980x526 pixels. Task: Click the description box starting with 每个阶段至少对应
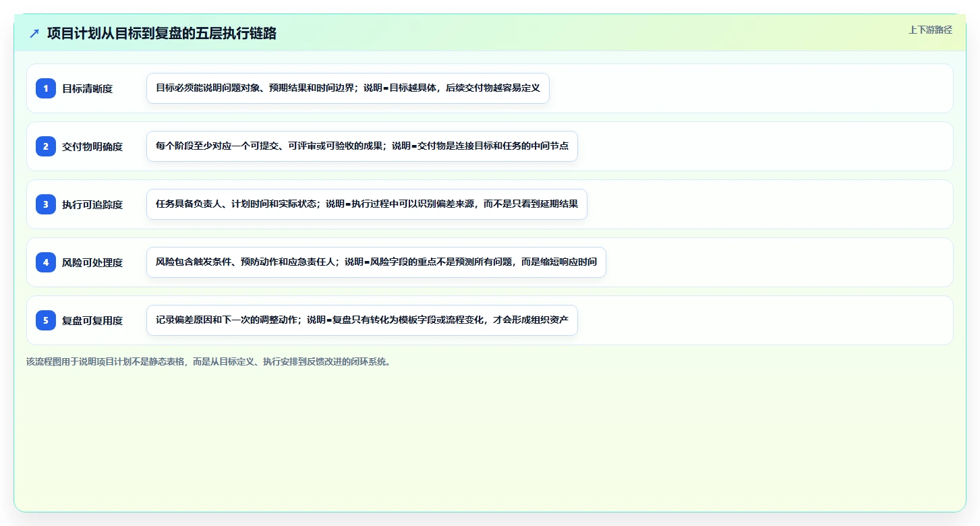coord(362,146)
